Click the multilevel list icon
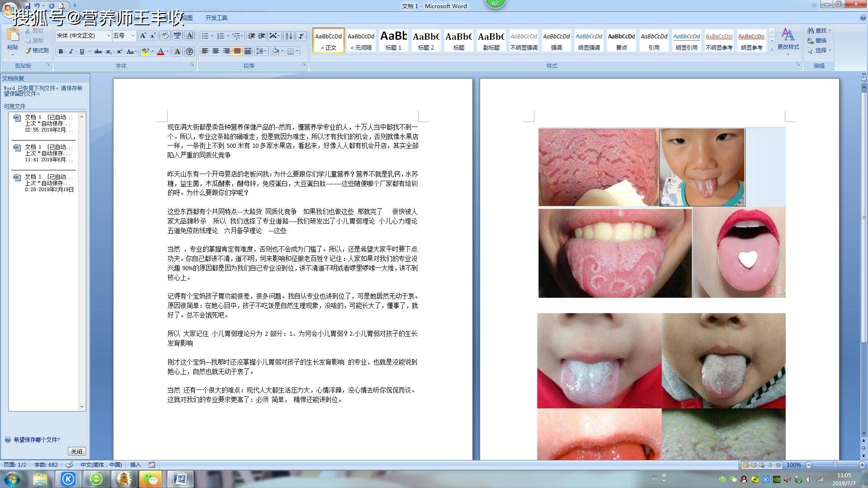Image resolution: width=868 pixels, height=488 pixels. click(236, 36)
